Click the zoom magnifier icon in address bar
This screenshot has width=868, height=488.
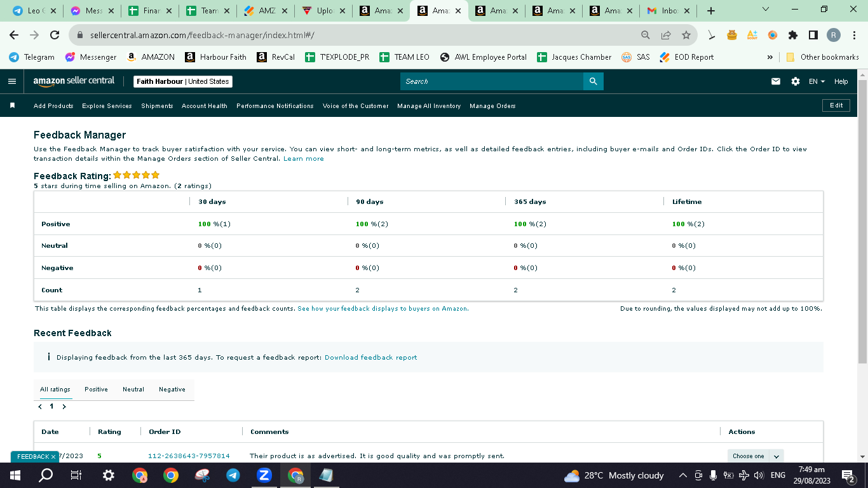[x=646, y=36]
